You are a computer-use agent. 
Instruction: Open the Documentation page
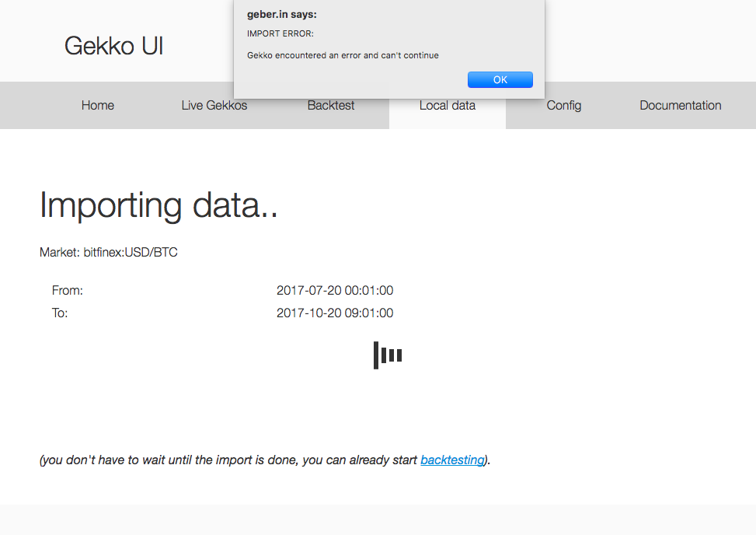(680, 105)
